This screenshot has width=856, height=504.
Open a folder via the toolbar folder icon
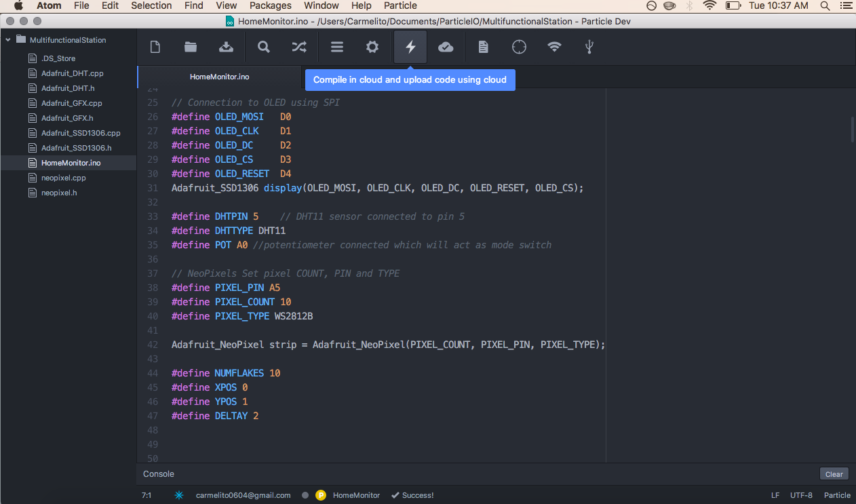[191, 47]
